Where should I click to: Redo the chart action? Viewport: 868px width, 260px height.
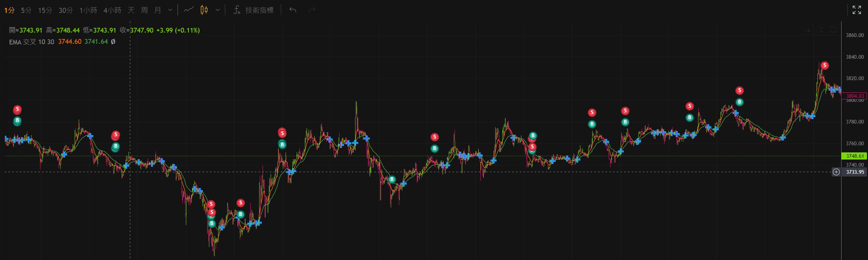click(312, 10)
